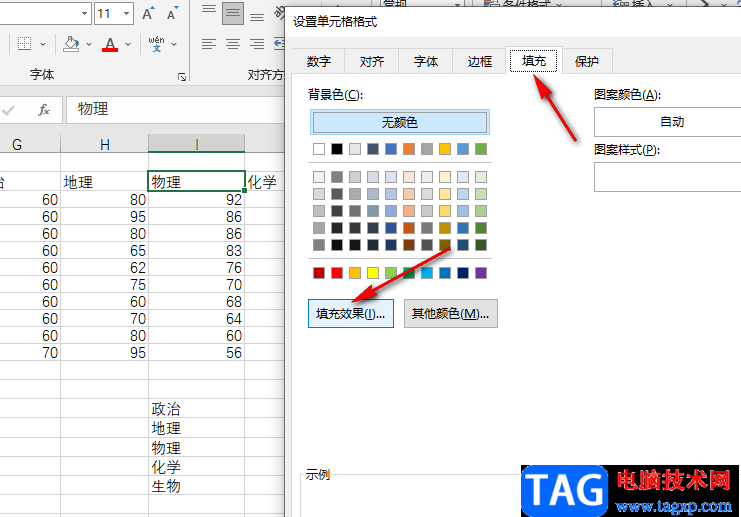Select cell with value 56
The image size is (741, 517).
point(197,353)
